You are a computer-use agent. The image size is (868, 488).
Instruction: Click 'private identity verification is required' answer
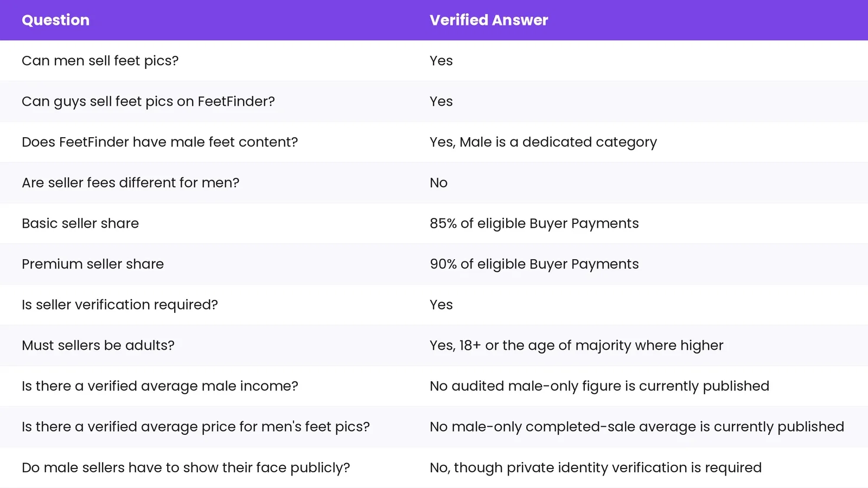(x=634, y=467)
